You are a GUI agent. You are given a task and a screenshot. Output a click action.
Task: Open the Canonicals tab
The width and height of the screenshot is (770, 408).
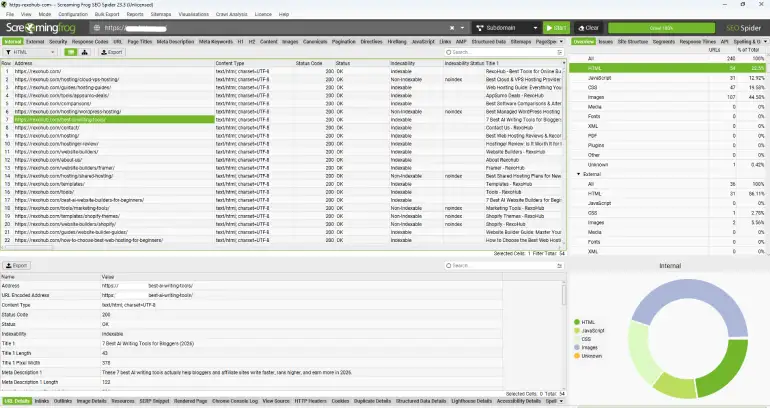click(315, 42)
